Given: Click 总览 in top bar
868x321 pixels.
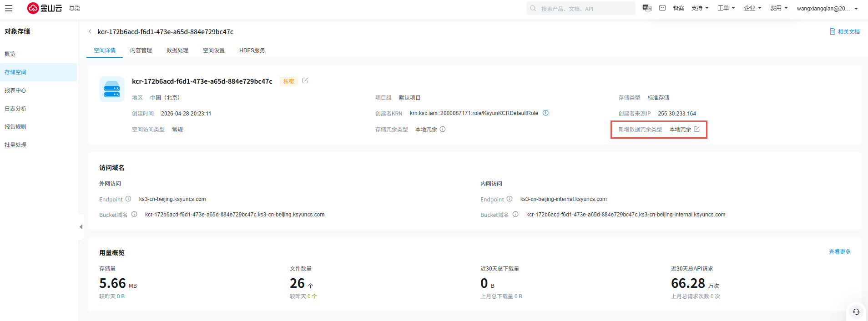Looking at the screenshot, I should (x=75, y=8).
